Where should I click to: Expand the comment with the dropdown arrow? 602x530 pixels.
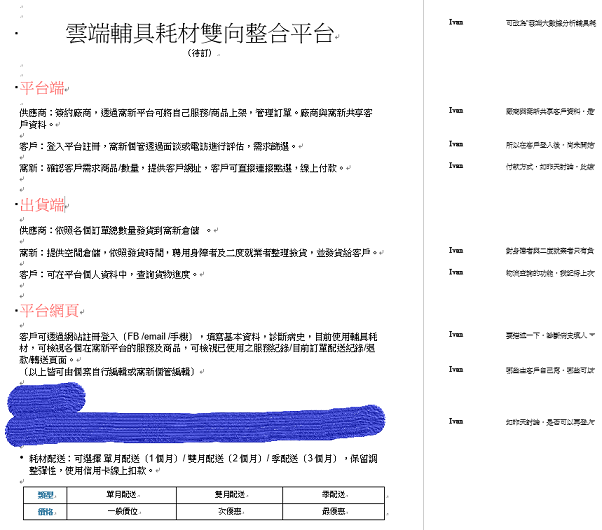point(592,335)
